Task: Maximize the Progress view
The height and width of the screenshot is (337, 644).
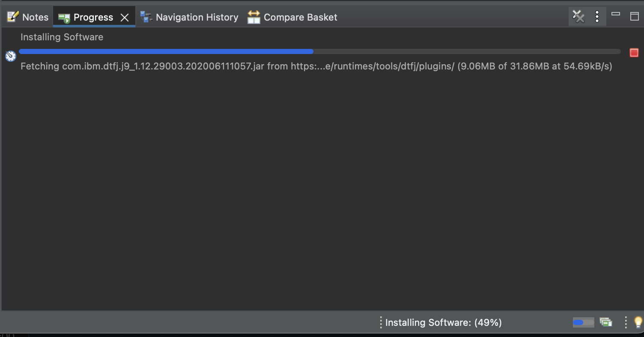Action: (x=634, y=16)
